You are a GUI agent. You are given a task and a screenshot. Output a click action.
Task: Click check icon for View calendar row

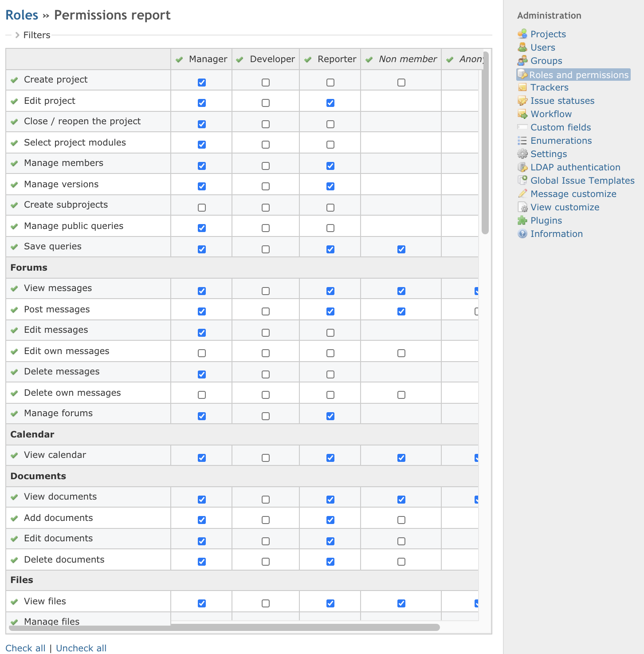tap(14, 455)
